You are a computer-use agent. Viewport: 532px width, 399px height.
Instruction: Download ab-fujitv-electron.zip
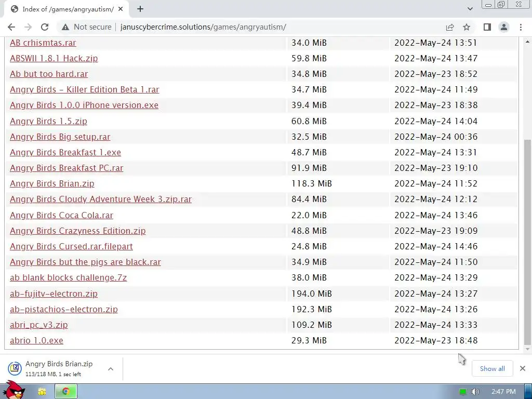coord(54,294)
